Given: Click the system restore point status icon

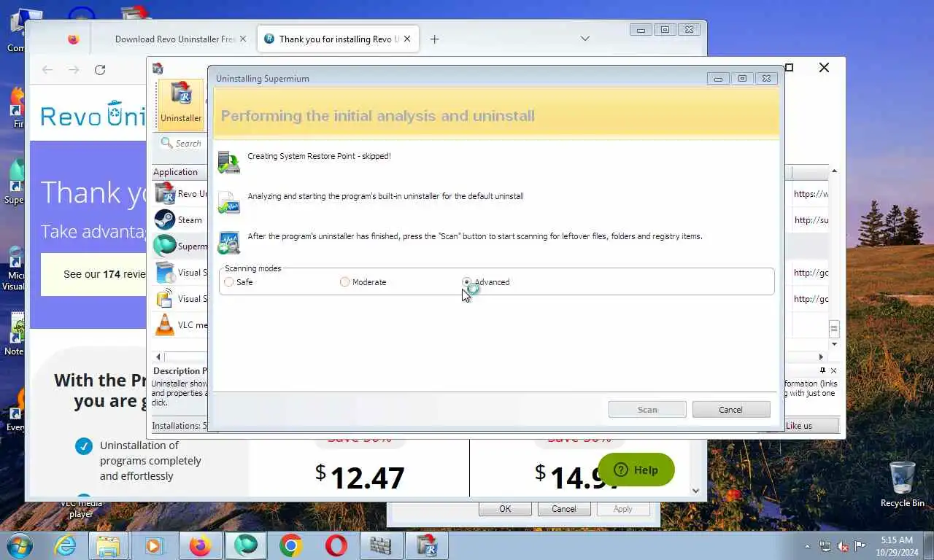Looking at the screenshot, I should tap(229, 162).
